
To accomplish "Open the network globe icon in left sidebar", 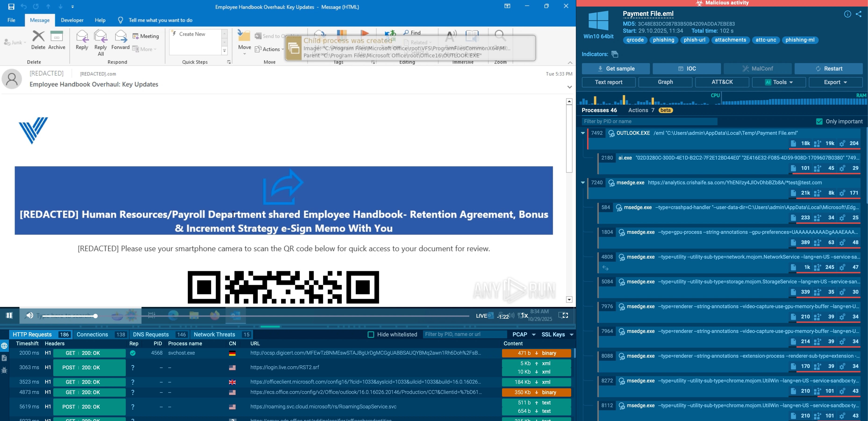I will [4, 346].
